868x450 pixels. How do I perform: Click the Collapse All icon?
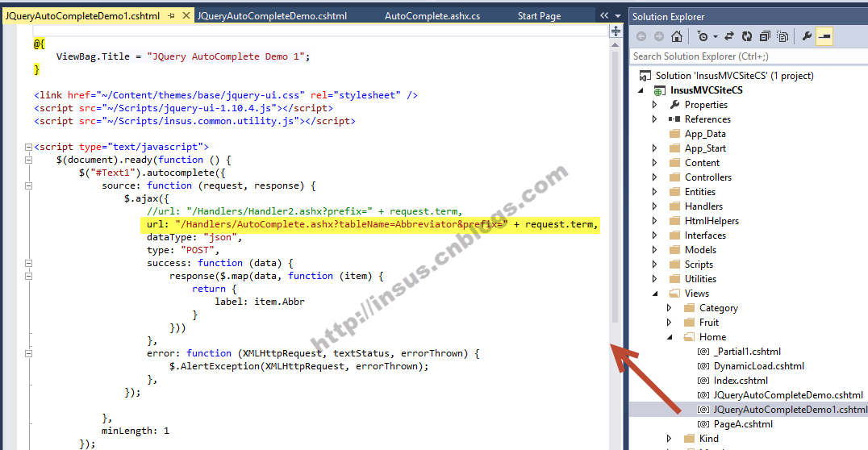[x=765, y=36]
